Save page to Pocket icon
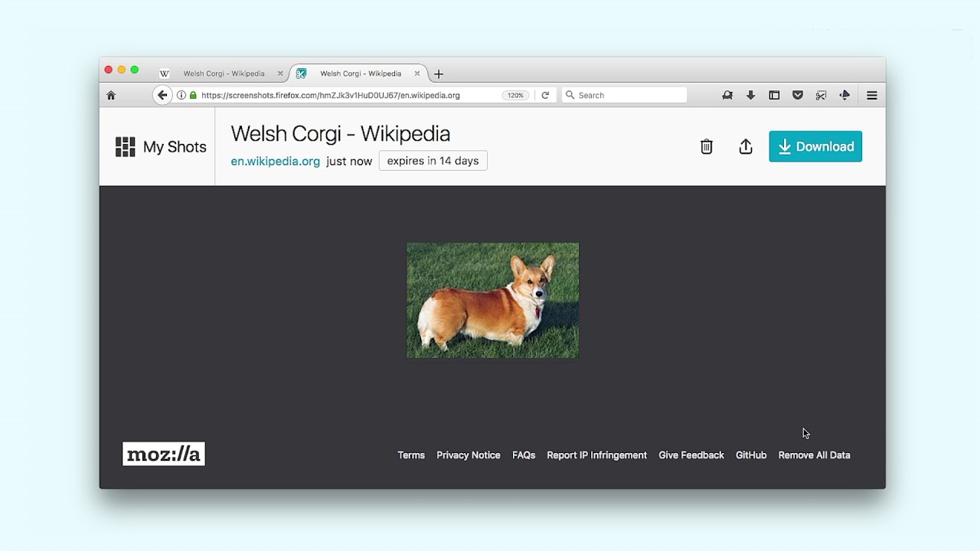The image size is (980, 551). click(798, 96)
